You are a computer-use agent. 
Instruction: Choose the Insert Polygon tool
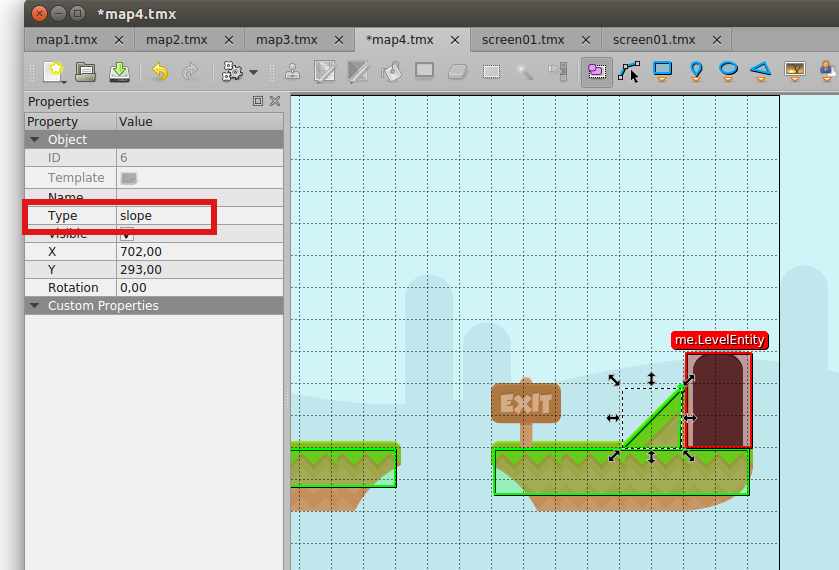(x=761, y=71)
